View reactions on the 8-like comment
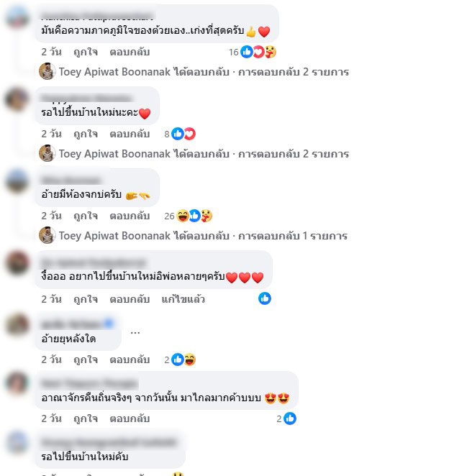 [x=180, y=134]
